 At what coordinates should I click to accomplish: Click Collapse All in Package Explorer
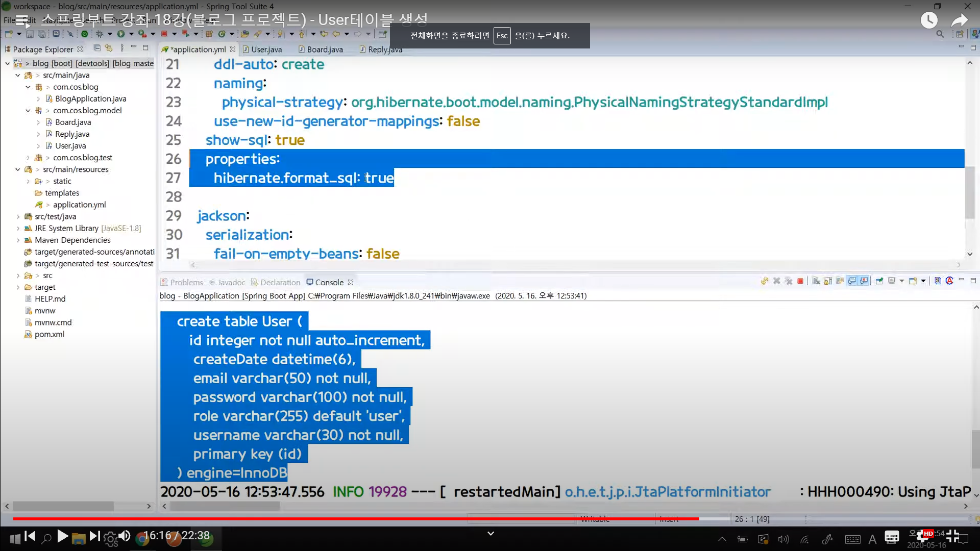[x=97, y=48]
